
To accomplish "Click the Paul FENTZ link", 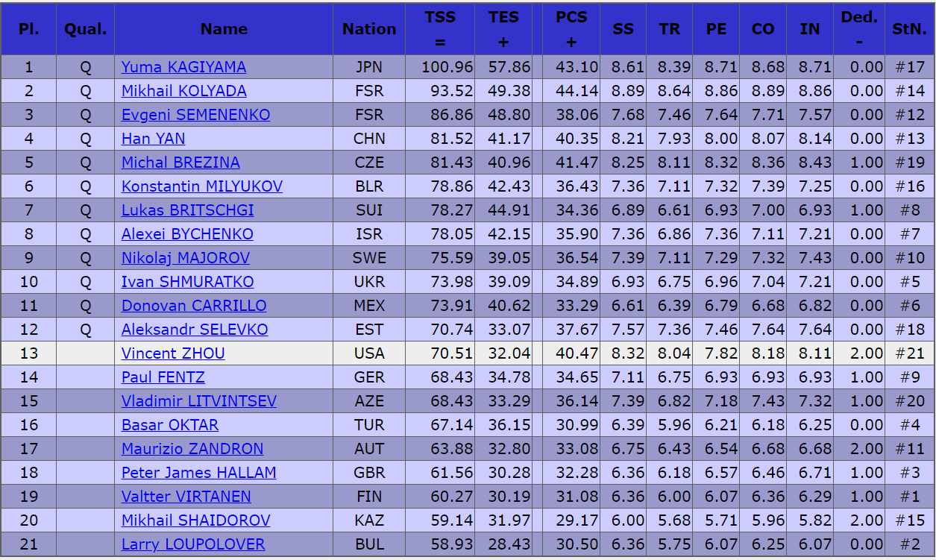I will [x=163, y=377].
